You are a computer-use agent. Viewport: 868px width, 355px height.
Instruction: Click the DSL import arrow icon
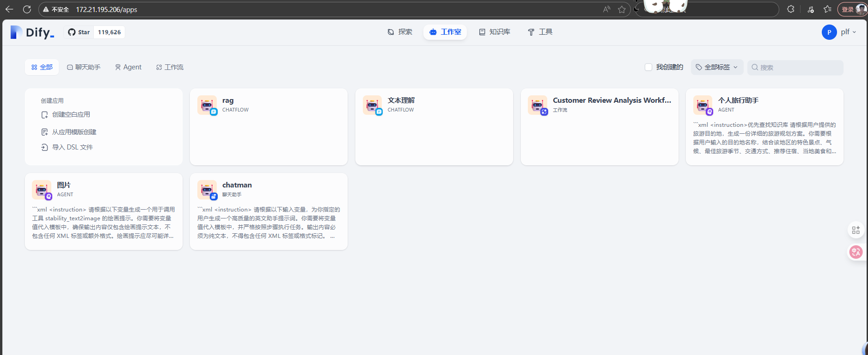[x=44, y=147]
